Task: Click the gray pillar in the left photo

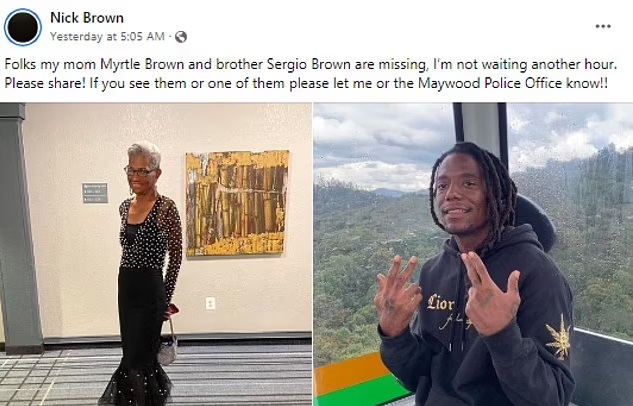Action: pos(19,228)
